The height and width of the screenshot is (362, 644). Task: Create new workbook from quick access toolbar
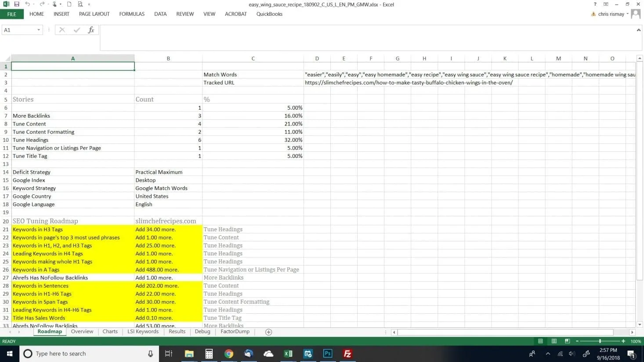pos(69,4)
